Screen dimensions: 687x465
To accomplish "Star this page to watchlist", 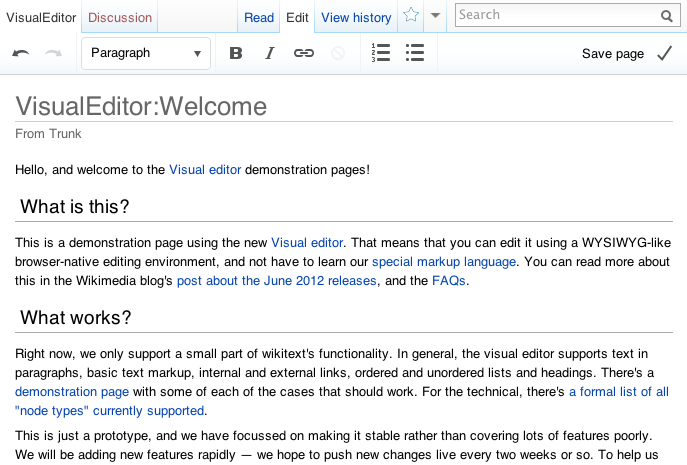I will (411, 16).
